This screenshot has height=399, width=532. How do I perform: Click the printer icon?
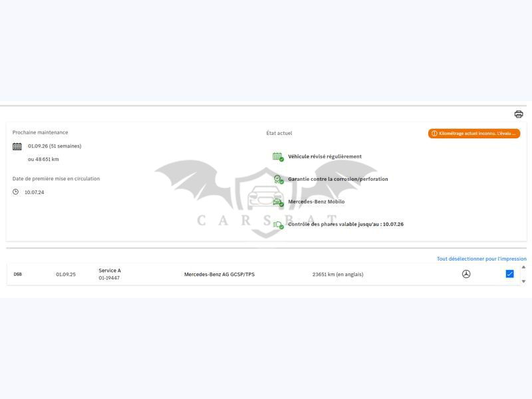pyautogui.click(x=519, y=114)
